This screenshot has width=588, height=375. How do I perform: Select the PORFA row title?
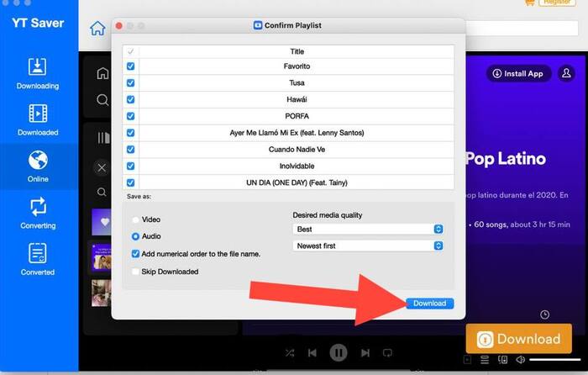click(297, 116)
